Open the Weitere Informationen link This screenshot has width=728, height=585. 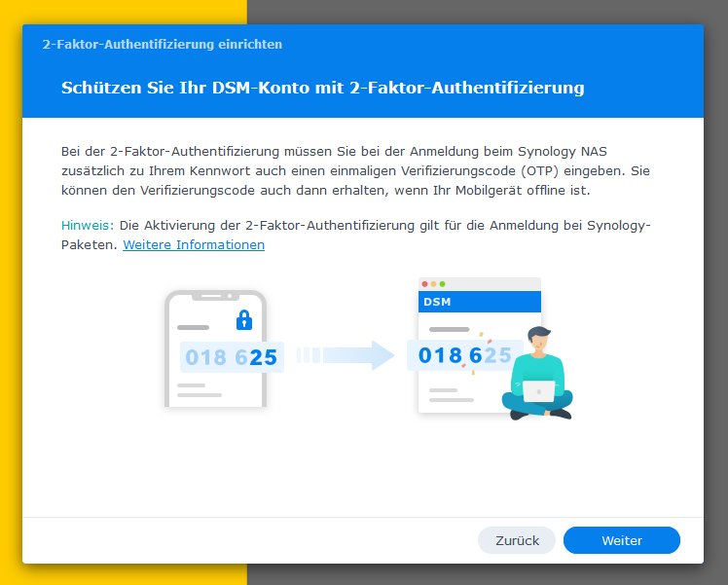pyautogui.click(x=194, y=245)
